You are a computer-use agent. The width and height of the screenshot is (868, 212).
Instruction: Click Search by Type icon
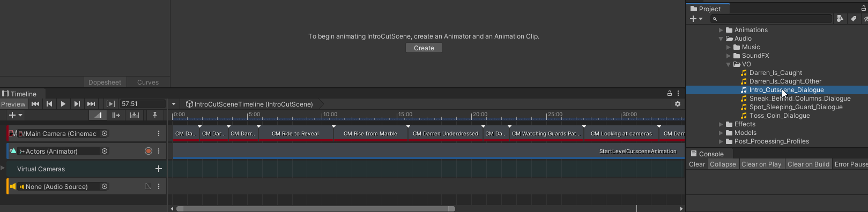click(x=840, y=19)
